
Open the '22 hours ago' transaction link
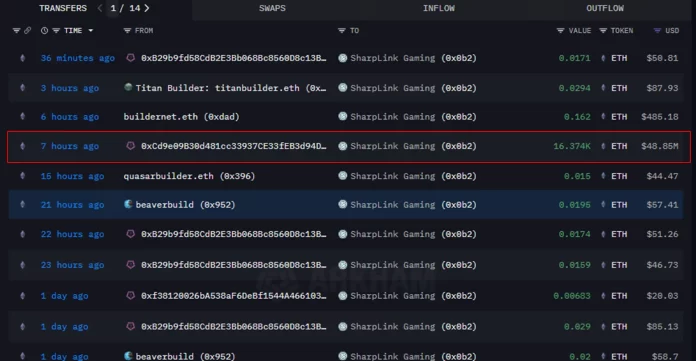coord(72,234)
